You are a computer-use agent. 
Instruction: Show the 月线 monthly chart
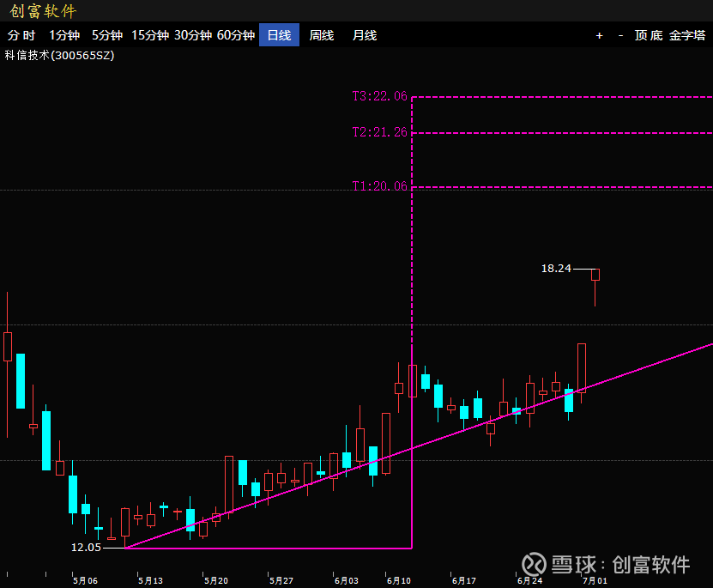click(365, 35)
